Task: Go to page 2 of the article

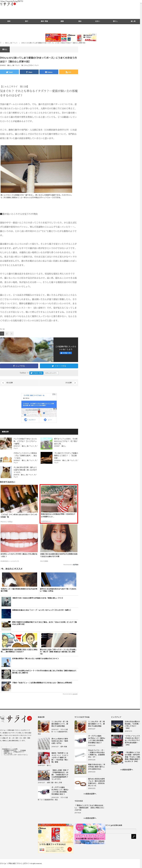Action: coord(7,334)
